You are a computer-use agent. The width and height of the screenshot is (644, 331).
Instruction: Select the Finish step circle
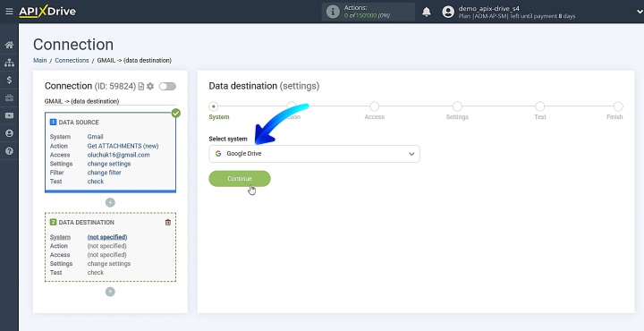[x=618, y=106]
